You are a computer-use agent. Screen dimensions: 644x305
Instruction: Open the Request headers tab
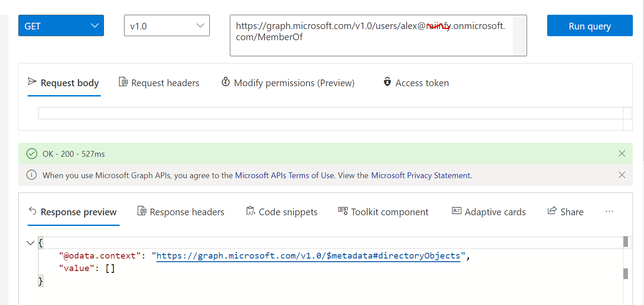point(159,83)
